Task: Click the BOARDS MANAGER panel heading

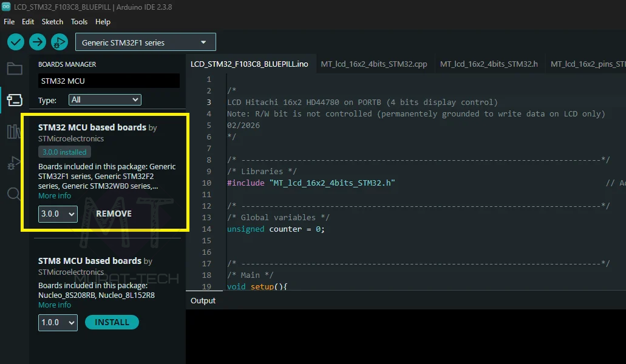Action: (x=67, y=64)
